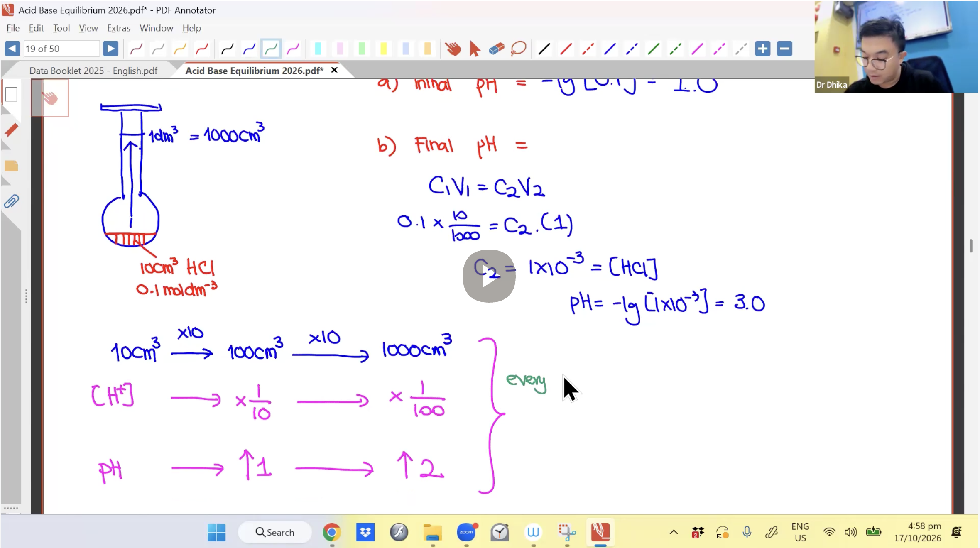This screenshot has width=980, height=548.
Task: Open the File menu
Action: (13, 28)
